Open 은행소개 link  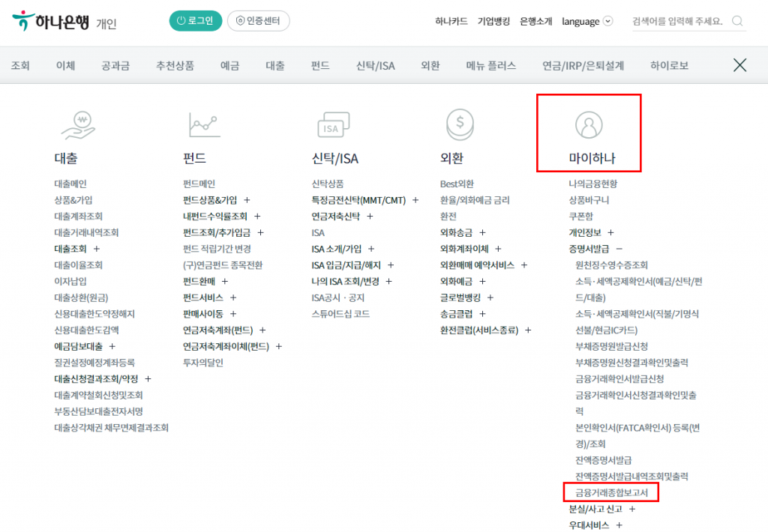(x=535, y=22)
